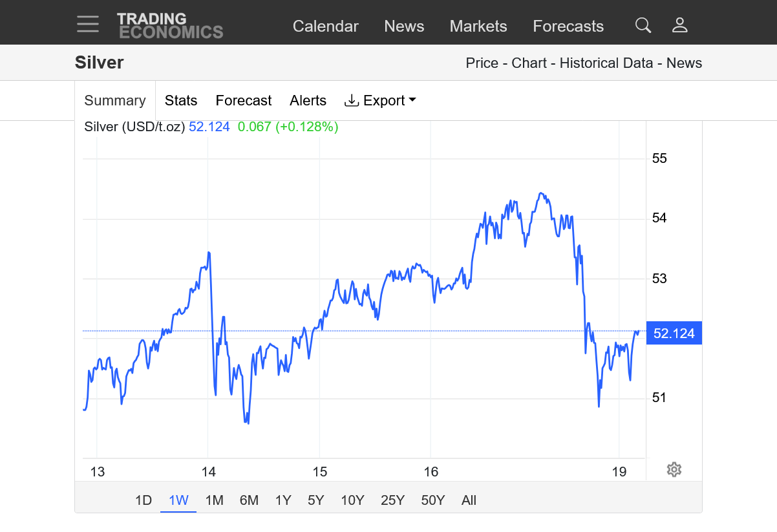Open the News section
This screenshot has width=777, height=532.
tap(404, 27)
